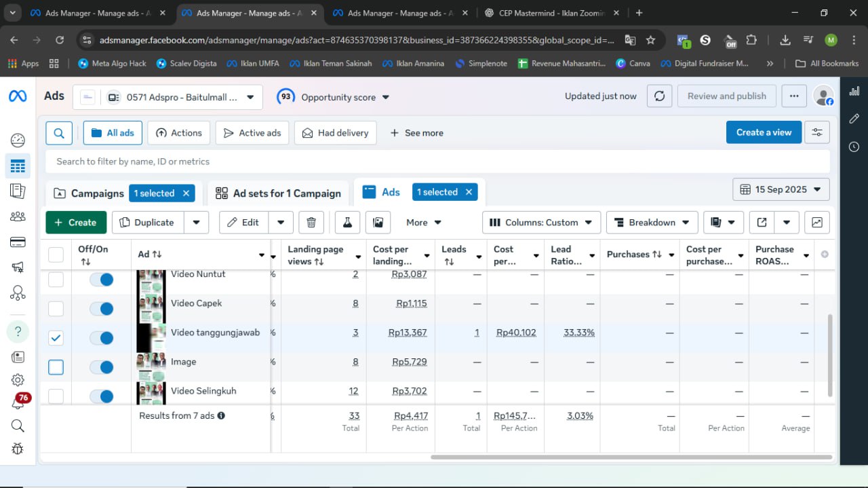Click the green Create button
Image resolution: width=868 pixels, height=488 pixels.
75,223
